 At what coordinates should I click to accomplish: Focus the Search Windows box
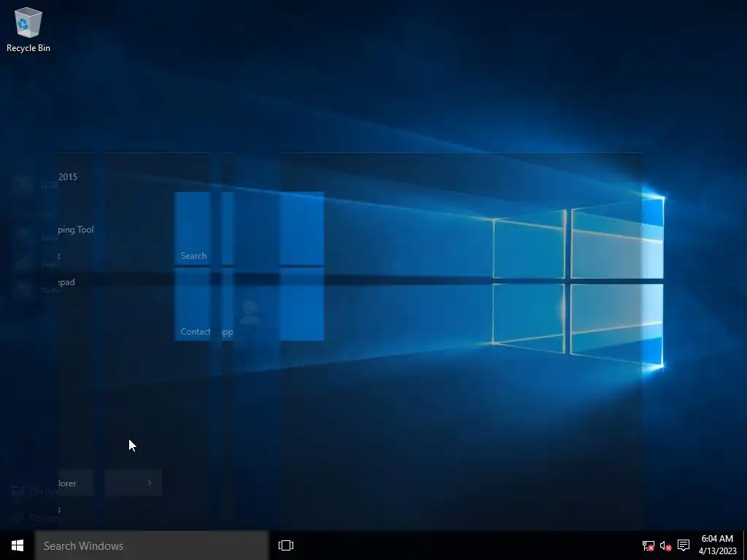pos(152,545)
